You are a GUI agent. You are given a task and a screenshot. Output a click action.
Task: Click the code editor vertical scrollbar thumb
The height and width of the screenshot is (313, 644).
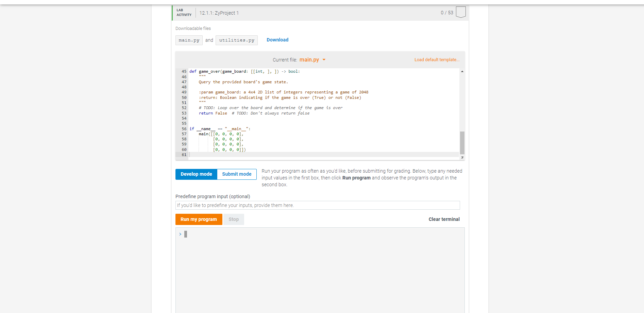pyautogui.click(x=462, y=143)
